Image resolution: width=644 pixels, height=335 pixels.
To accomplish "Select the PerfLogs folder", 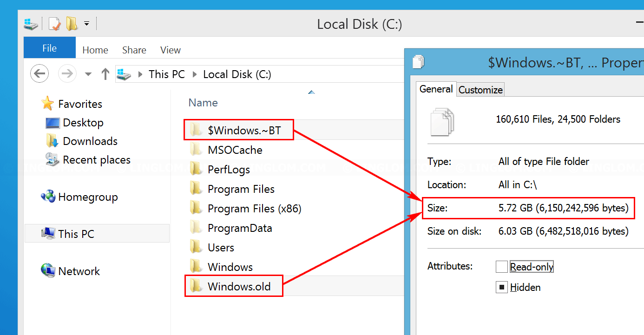I will [229, 170].
